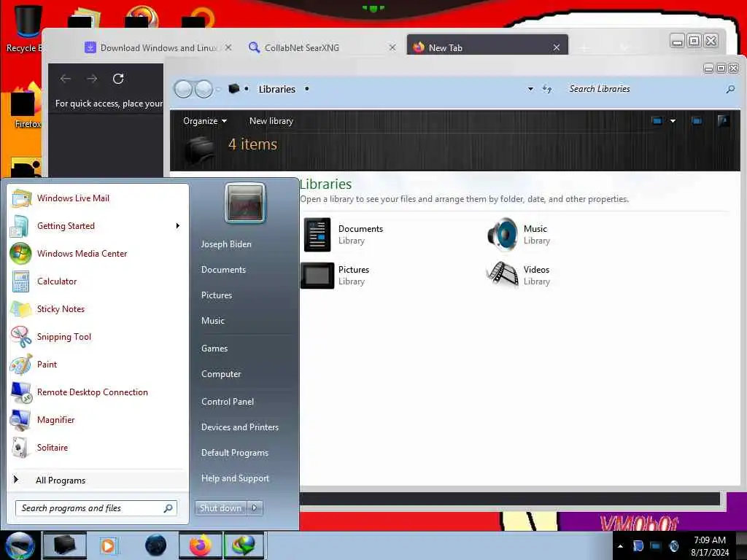Open the Pictures library
The width and height of the screenshot is (747, 560).
click(x=336, y=275)
